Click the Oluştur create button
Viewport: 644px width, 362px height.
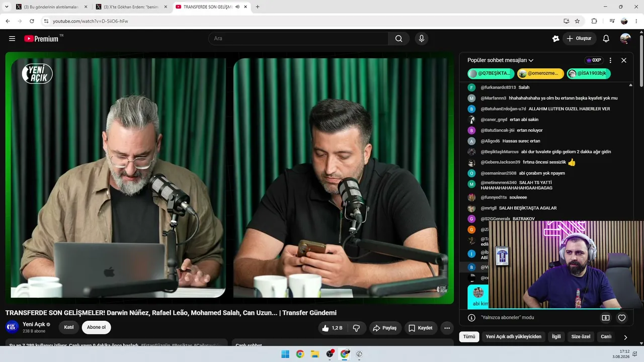point(579,39)
